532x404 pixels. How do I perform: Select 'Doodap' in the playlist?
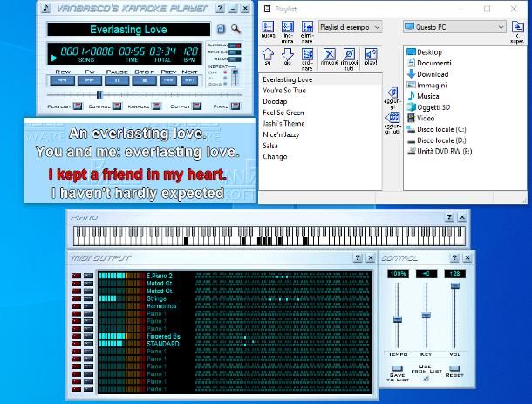[320, 101]
